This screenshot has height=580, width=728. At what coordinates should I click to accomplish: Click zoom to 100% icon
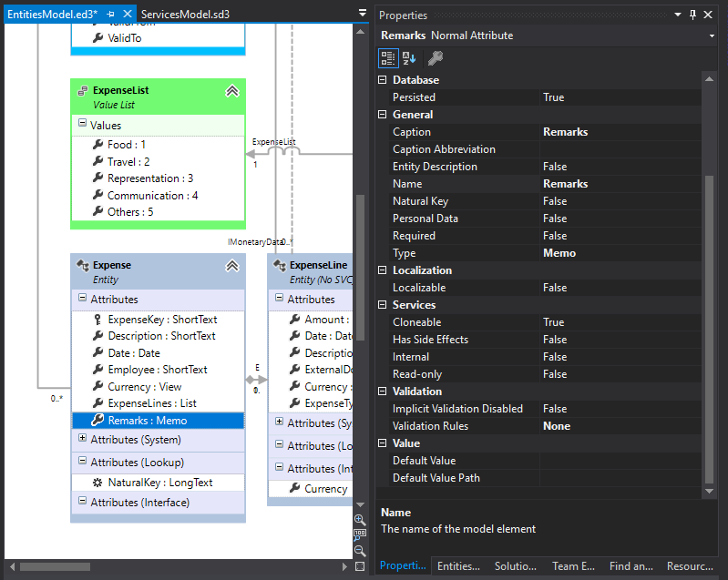point(360,535)
